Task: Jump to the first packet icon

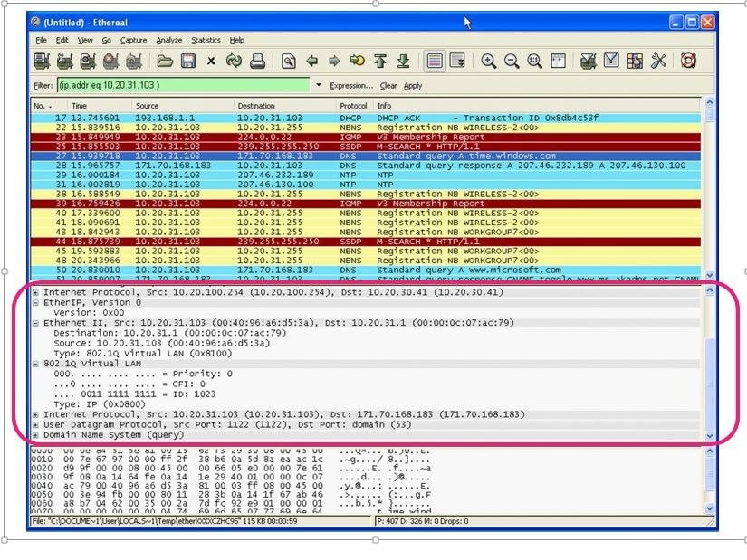Action: pos(380,61)
